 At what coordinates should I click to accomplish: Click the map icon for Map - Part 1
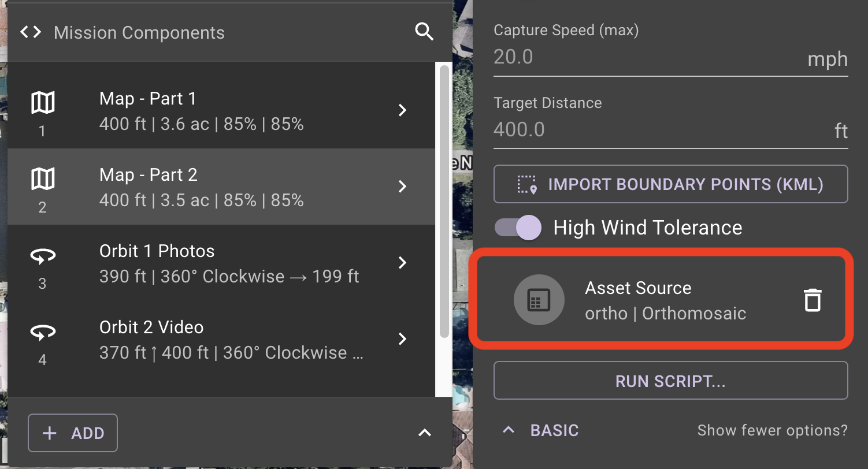[43, 103]
